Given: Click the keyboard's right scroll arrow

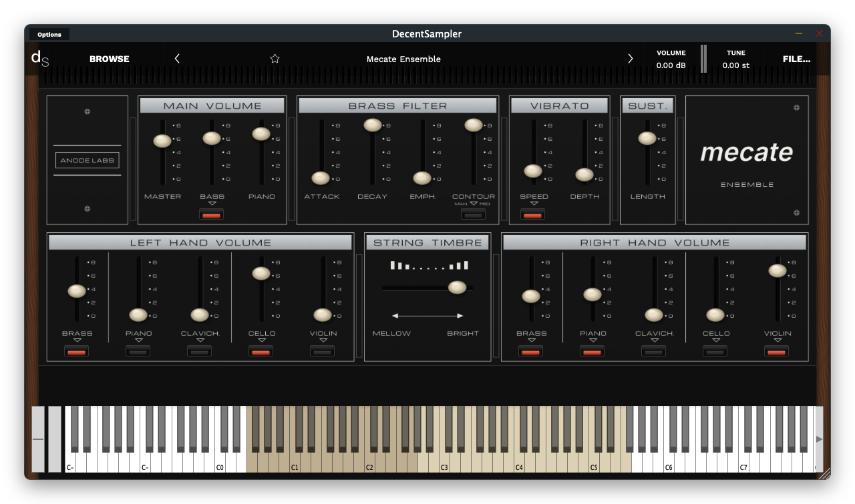Looking at the screenshot, I should (x=819, y=439).
